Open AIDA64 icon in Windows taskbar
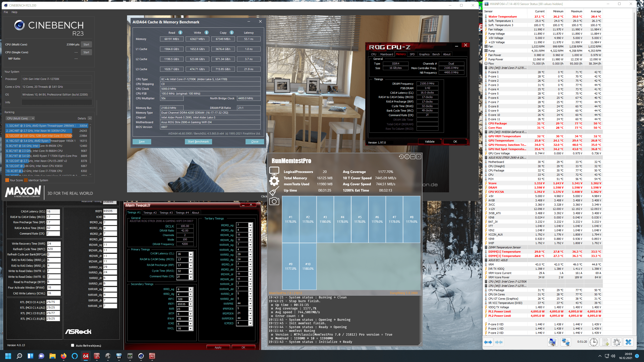This screenshot has width=644, height=362. [x=86, y=356]
